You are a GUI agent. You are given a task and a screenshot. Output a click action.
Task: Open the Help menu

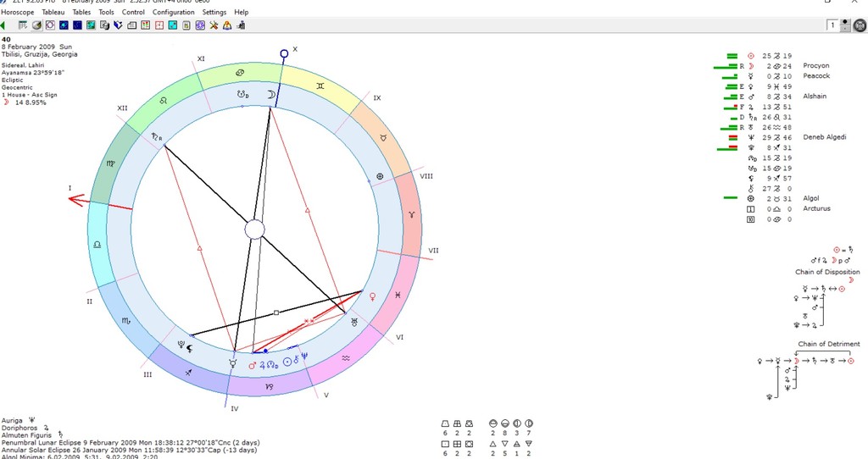[242, 12]
